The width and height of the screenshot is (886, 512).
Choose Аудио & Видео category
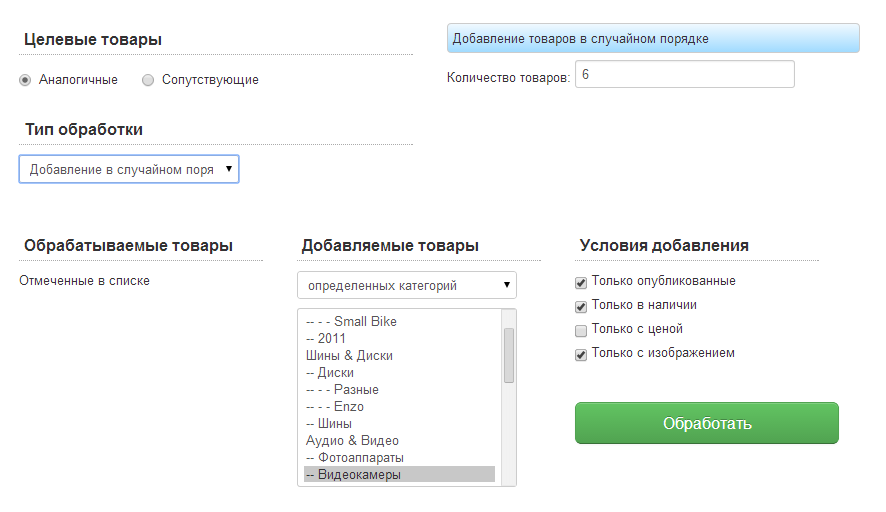click(x=352, y=441)
